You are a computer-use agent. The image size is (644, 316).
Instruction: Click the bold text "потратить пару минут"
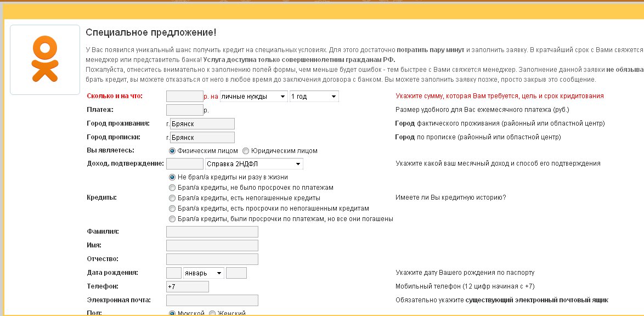(x=431, y=50)
